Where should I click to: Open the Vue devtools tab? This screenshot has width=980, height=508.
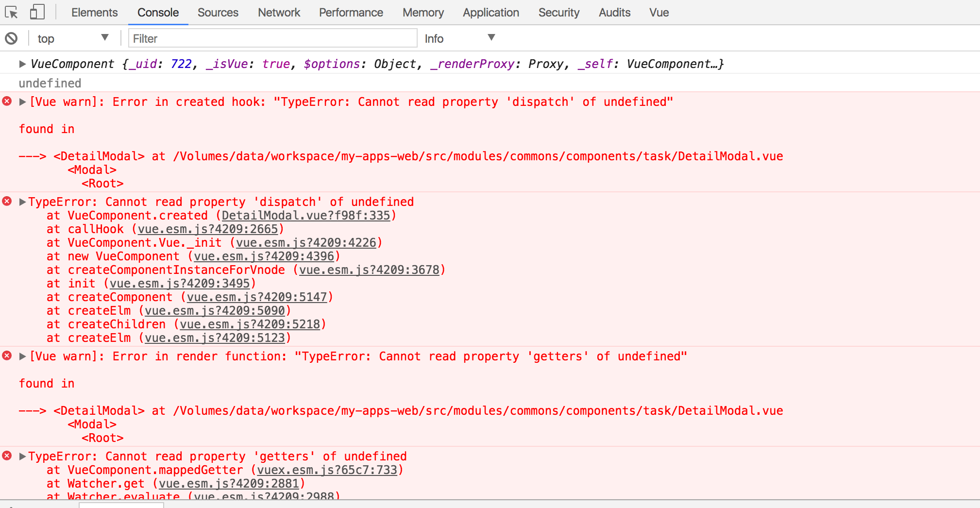point(659,13)
